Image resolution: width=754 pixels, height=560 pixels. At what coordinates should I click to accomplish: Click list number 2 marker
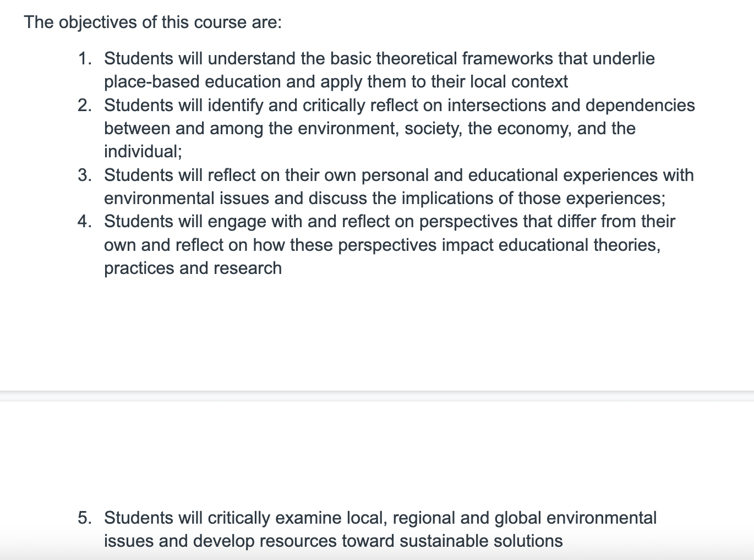(x=85, y=105)
